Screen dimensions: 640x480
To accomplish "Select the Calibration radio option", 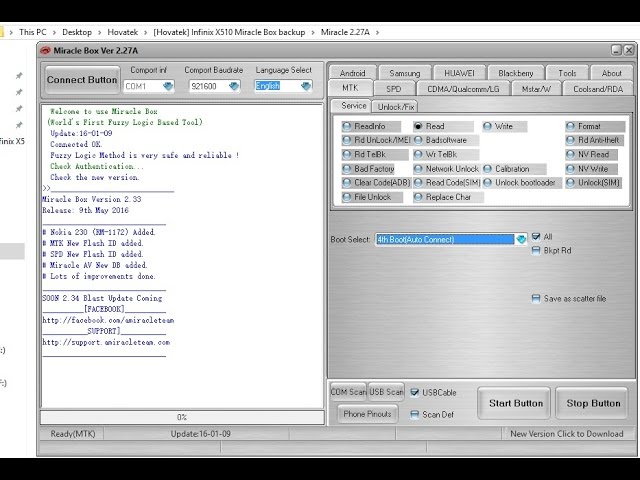I will click(x=487, y=169).
